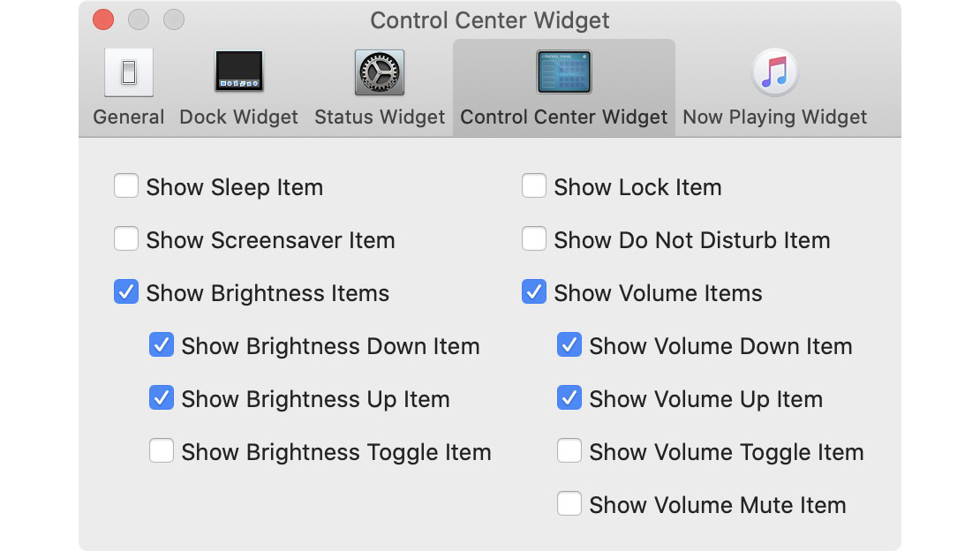Uncheck Show Volume Down Item

pyautogui.click(x=569, y=344)
